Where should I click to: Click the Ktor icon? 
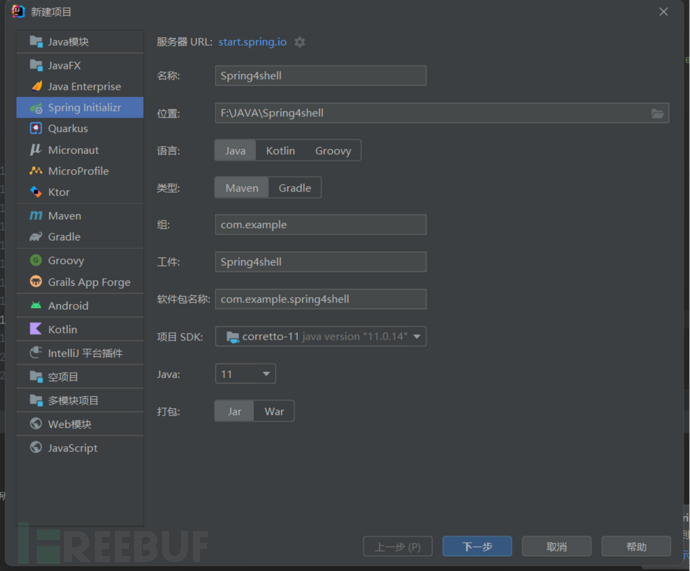tap(36, 192)
